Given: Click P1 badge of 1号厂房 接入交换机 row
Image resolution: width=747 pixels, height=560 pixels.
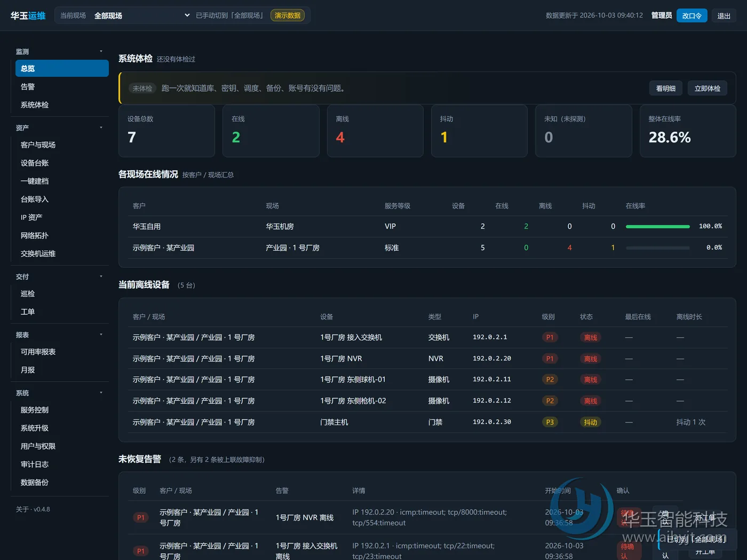Looking at the screenshot, I should [550, 337].
